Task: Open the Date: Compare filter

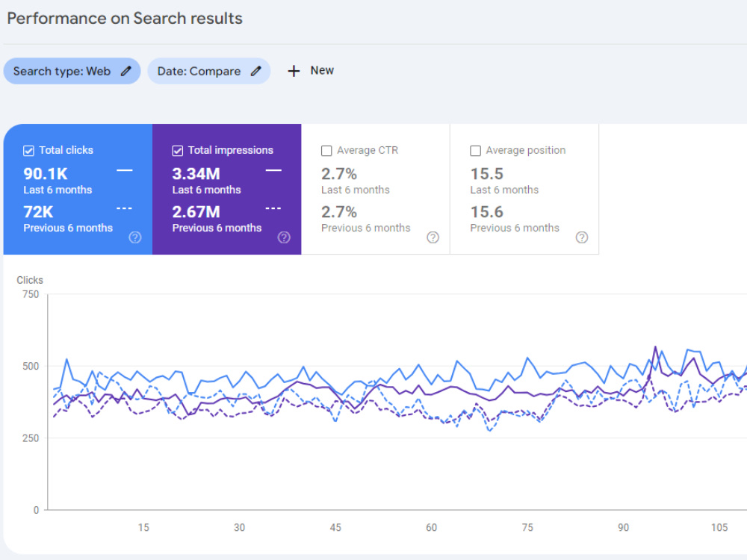Action: tap(209, 72)
